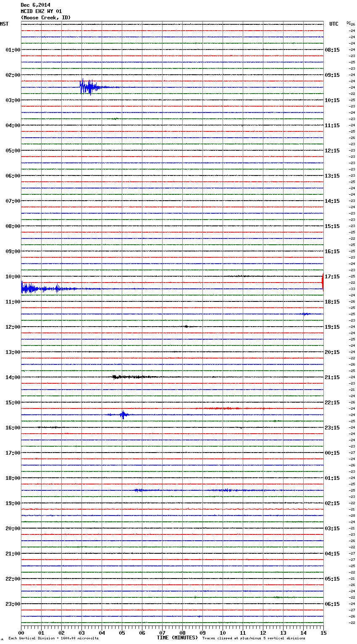Viewport: 357px width, 644px height.
Task: Click the 14:15 UTC time label
Action: (x=332, y=201)
